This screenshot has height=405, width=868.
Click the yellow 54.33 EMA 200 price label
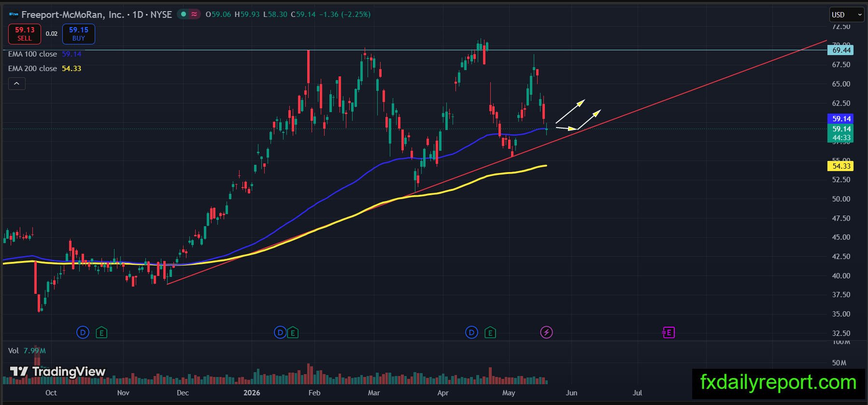(841, 166)
